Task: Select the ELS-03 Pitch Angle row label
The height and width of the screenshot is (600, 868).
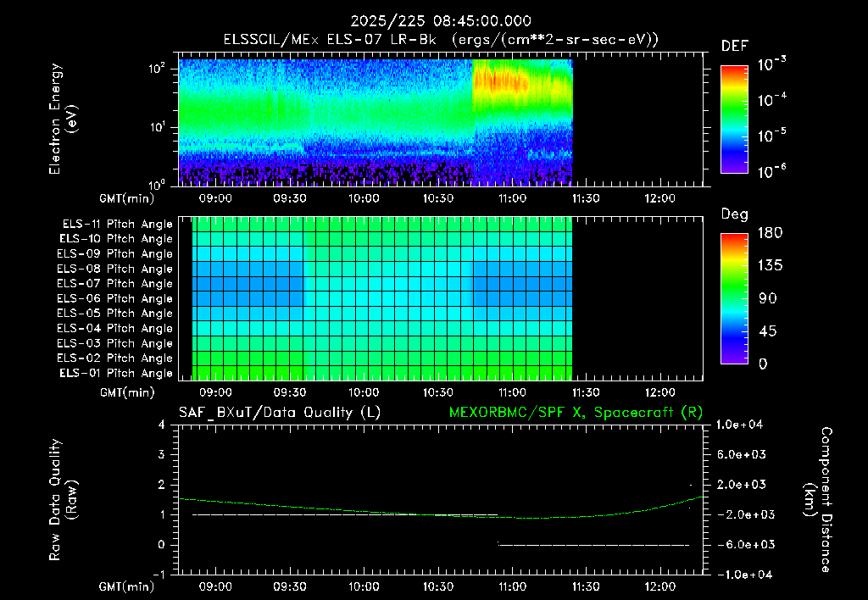Action: pyautogui.click(x=114, y=343)
